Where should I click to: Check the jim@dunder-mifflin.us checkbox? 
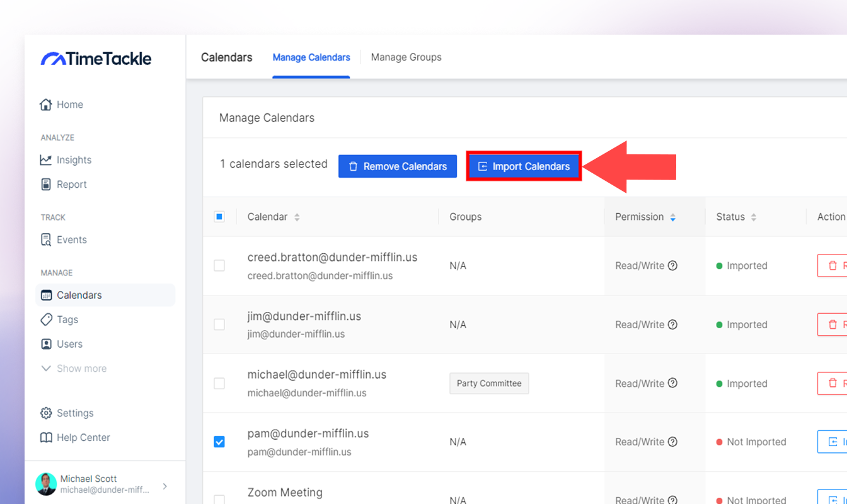[x=219, y=324]
